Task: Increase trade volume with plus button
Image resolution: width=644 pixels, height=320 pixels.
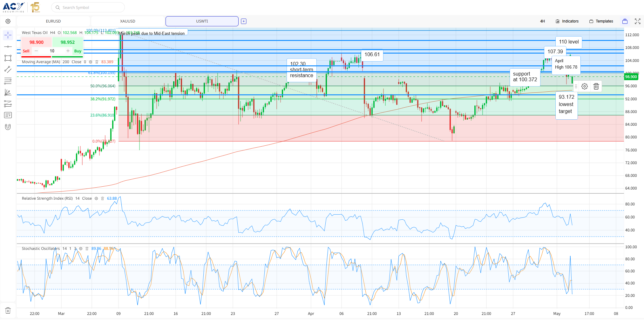Action: [x=68, y=51]
